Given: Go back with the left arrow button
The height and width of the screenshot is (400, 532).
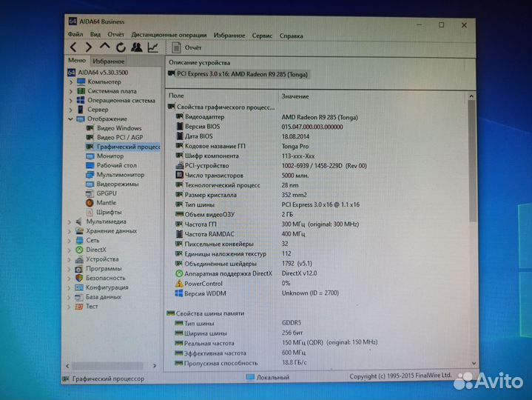Looking at the screenshot, I should (x=73, y=47).
